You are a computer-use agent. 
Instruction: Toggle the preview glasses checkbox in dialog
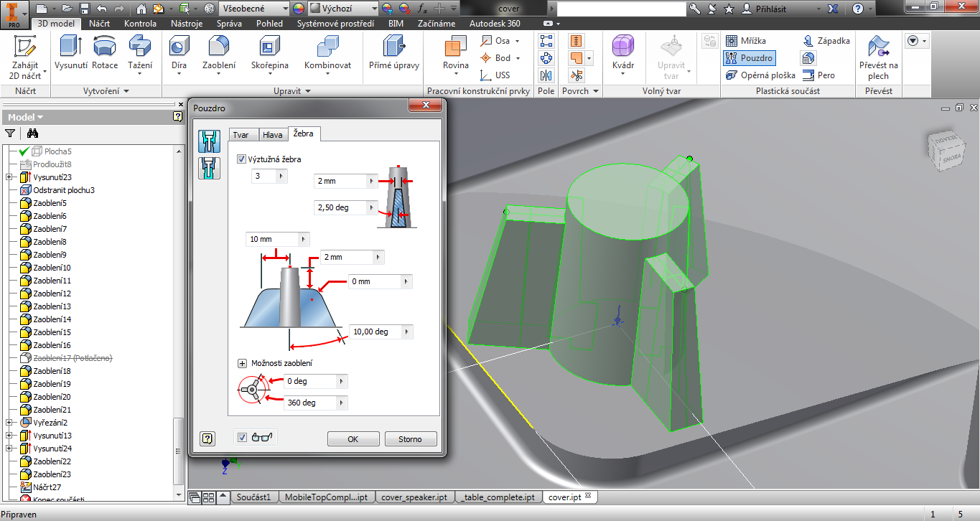(243, 437)
